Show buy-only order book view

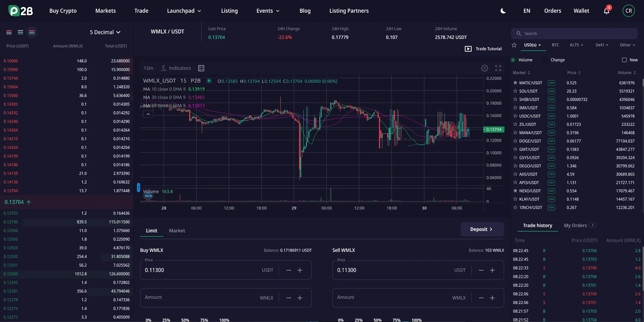coord(20,32)
